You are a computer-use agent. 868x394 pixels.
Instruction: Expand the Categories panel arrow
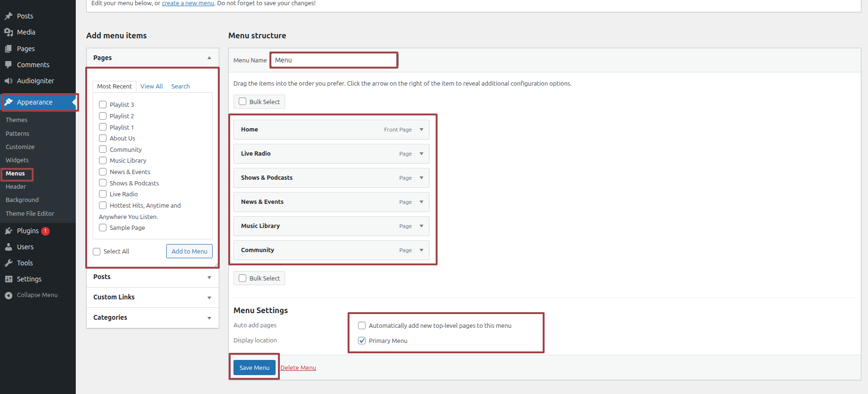tap(209, 318)
